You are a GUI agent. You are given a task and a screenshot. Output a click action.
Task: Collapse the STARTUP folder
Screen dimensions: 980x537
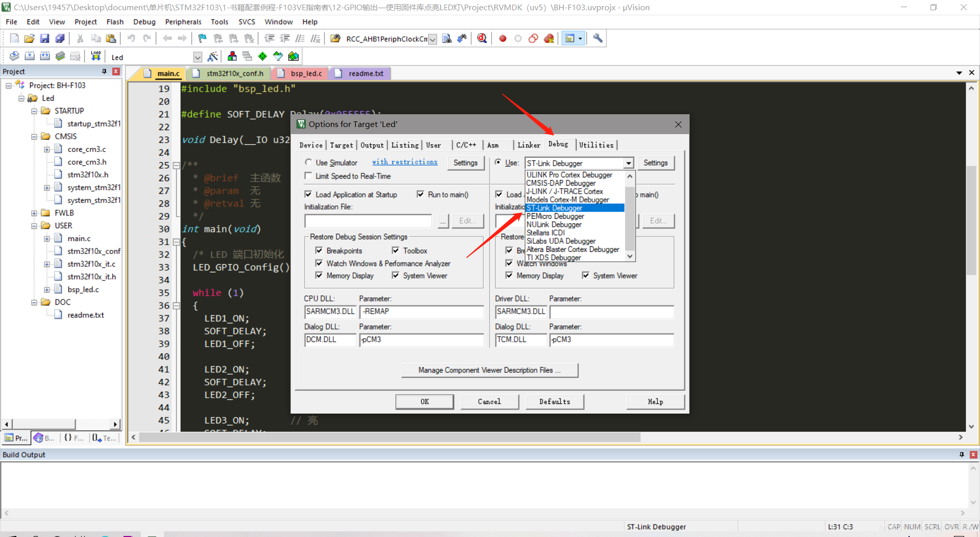[x=34, y=111]
